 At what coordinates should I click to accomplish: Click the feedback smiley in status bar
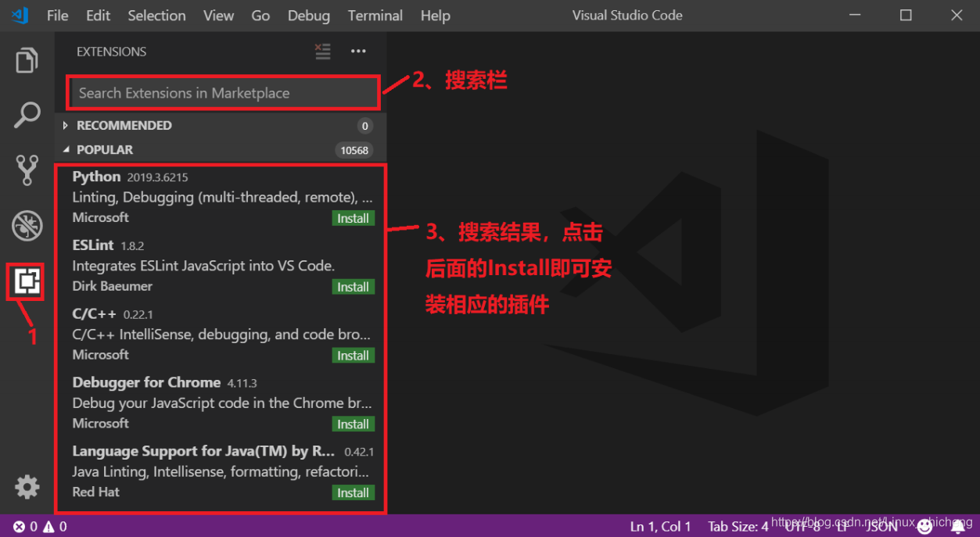[924, 527]
